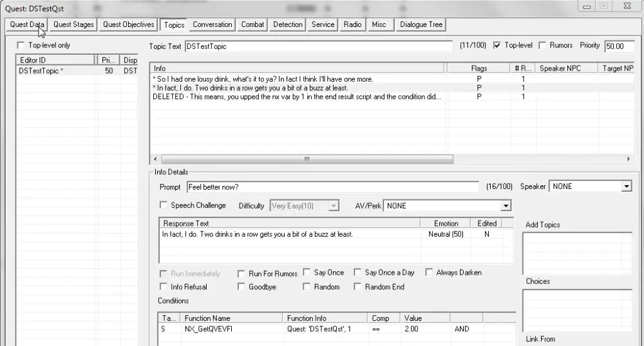This screenshot has height=346, width=644.
Task: Click the left arrow of Info list scrollbar
Action: (x=155, y=159)
